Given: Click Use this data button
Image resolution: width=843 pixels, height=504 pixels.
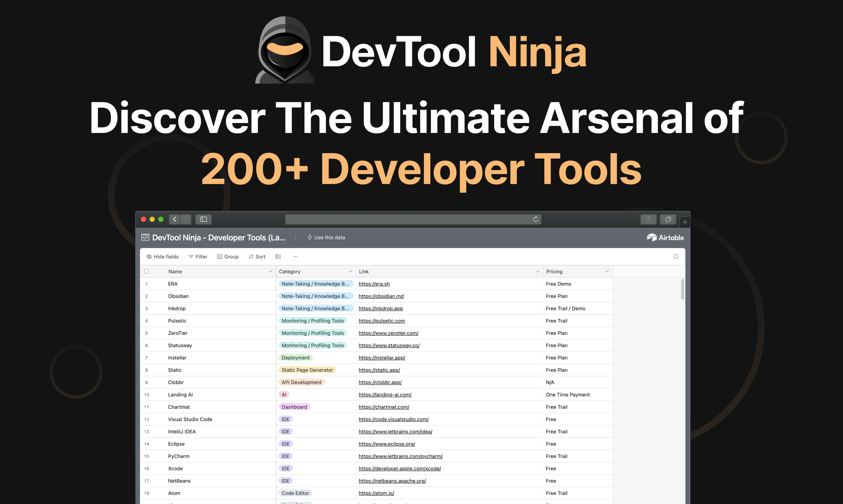Looking at the screenshot, I should pyautogui.click(x=326, y=237).
